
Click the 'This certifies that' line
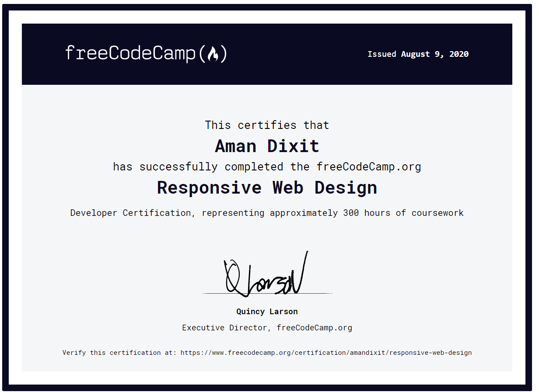pyautogui.click(x=267, y=125)
